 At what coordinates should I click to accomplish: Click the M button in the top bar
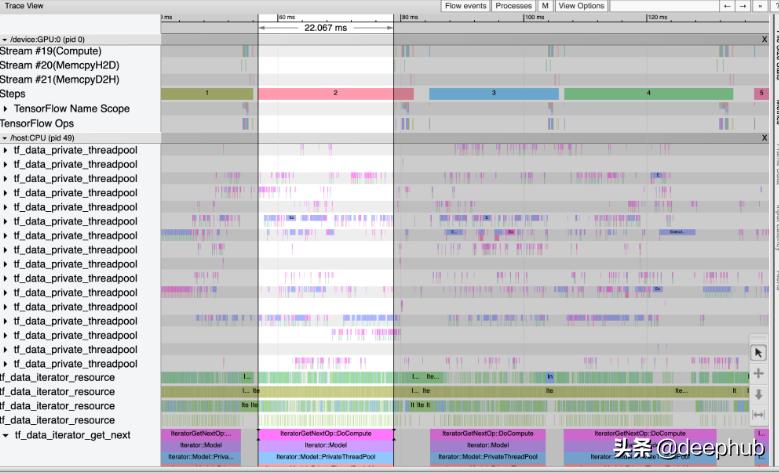coord(545,6)
